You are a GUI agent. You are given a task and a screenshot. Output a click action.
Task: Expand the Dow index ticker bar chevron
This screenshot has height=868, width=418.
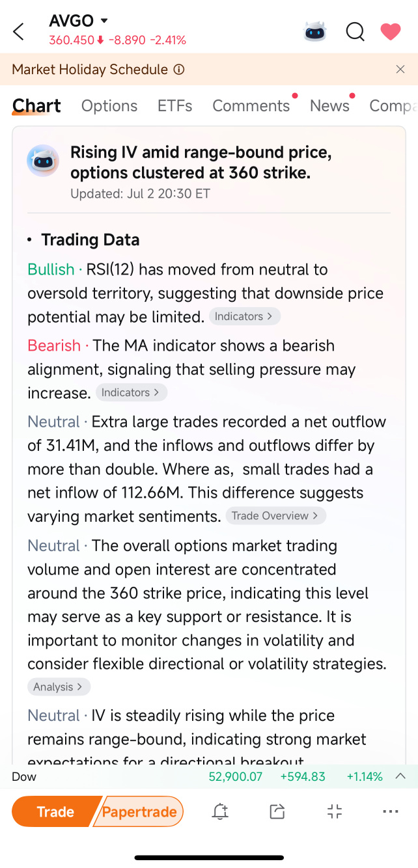pos(401,776)
